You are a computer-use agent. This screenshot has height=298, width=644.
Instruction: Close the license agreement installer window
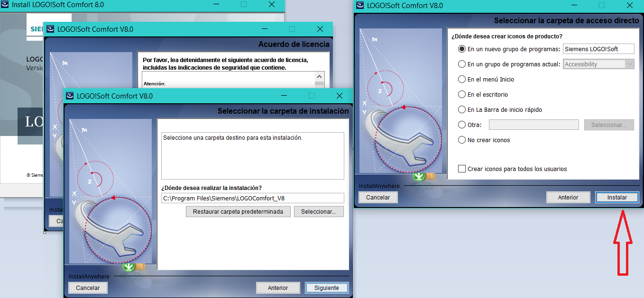320,29
